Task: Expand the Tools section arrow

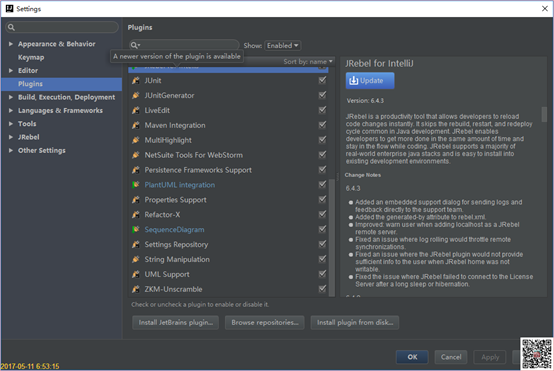Action: pyautogui.click(x=11, y=124)
